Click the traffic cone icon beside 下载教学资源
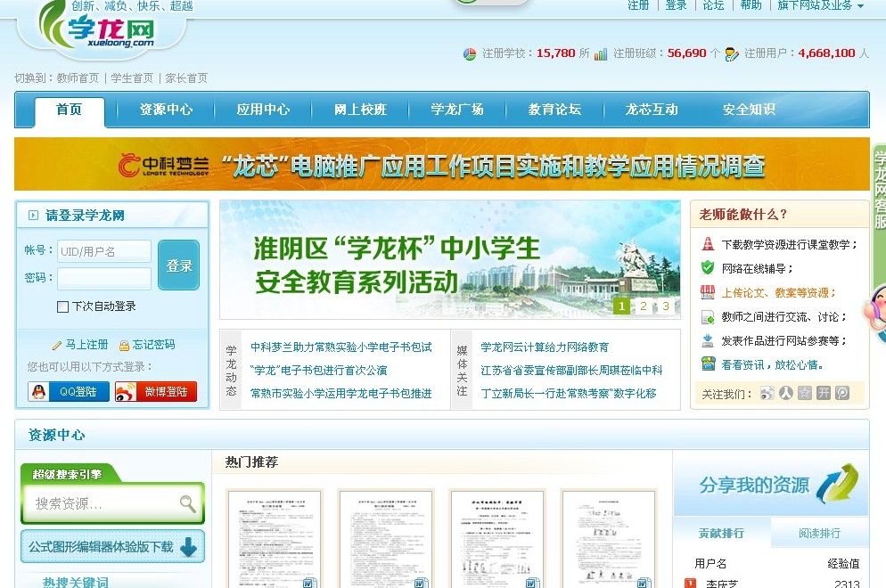The width and height of the screenshot is (886, 588). coord(708,244)
